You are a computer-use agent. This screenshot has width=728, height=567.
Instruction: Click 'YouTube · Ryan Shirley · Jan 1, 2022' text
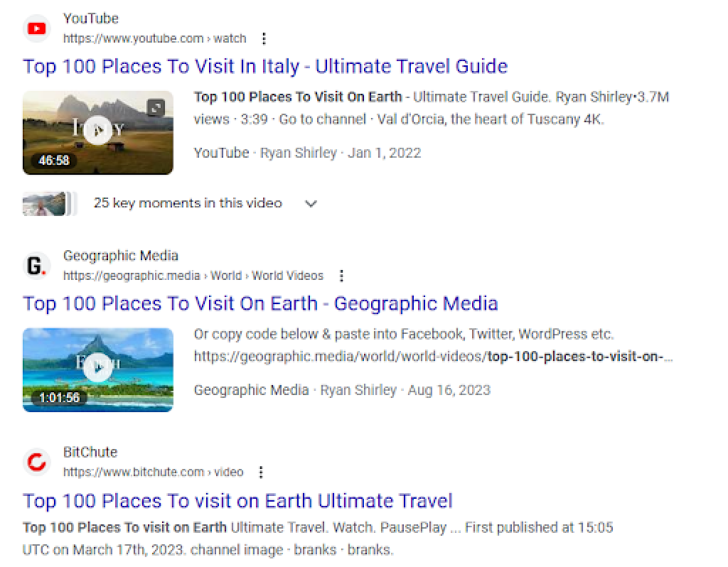coord(307,153)
